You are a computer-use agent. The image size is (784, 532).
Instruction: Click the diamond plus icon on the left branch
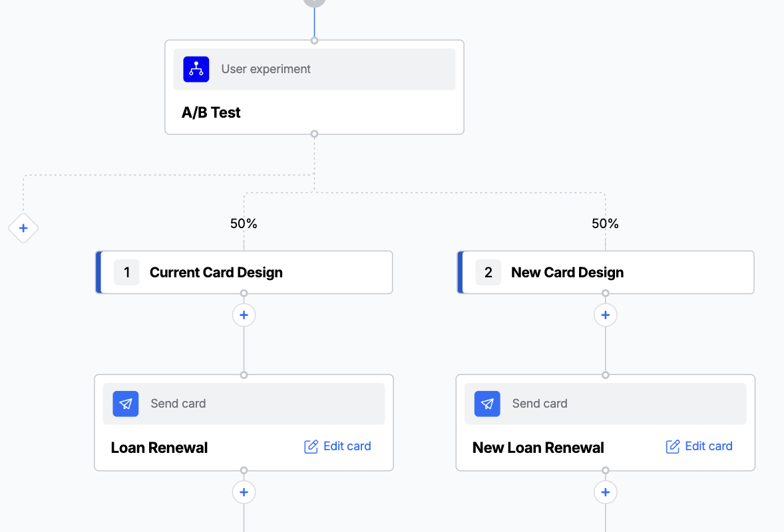click(23, 228)
